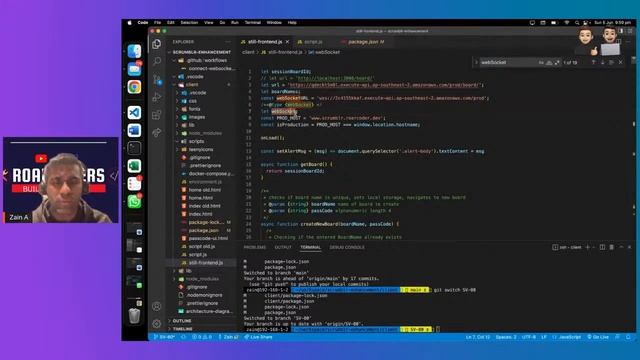Kill the terminal with the trash icon

click(611, 247)
